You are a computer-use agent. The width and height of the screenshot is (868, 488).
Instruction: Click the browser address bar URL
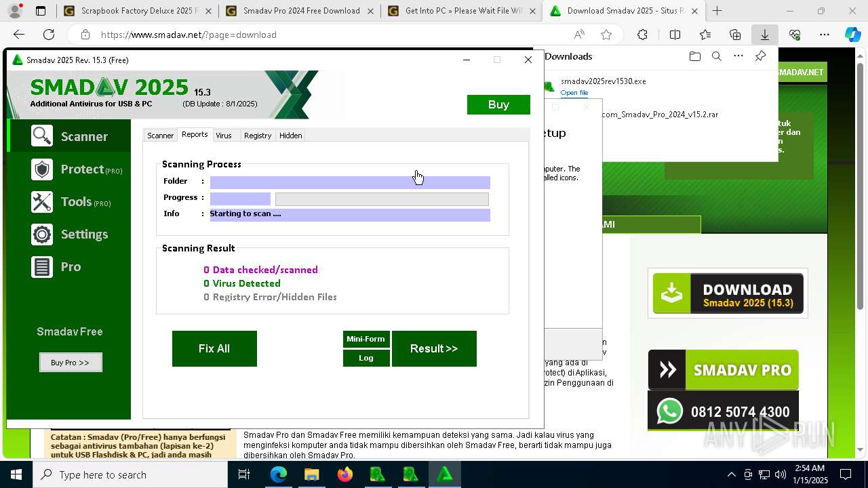pos(189,35)
